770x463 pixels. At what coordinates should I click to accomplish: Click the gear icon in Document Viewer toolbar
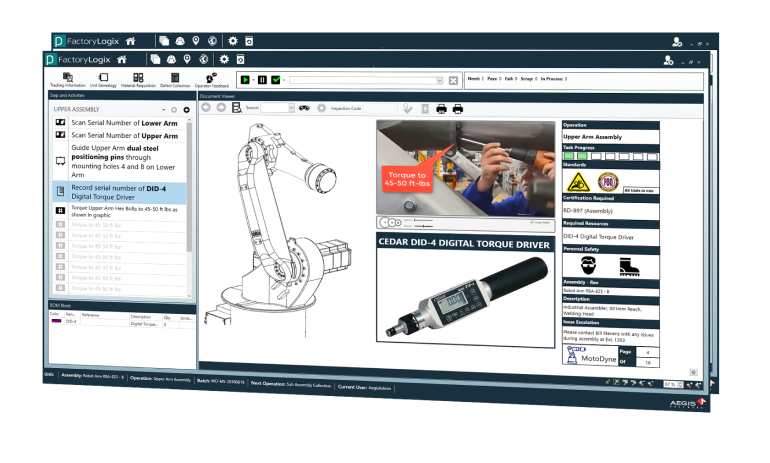click(321, 108)
